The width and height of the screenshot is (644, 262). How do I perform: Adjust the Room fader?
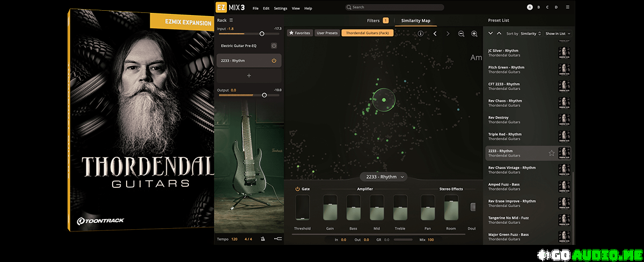click(x=451, y=207)
